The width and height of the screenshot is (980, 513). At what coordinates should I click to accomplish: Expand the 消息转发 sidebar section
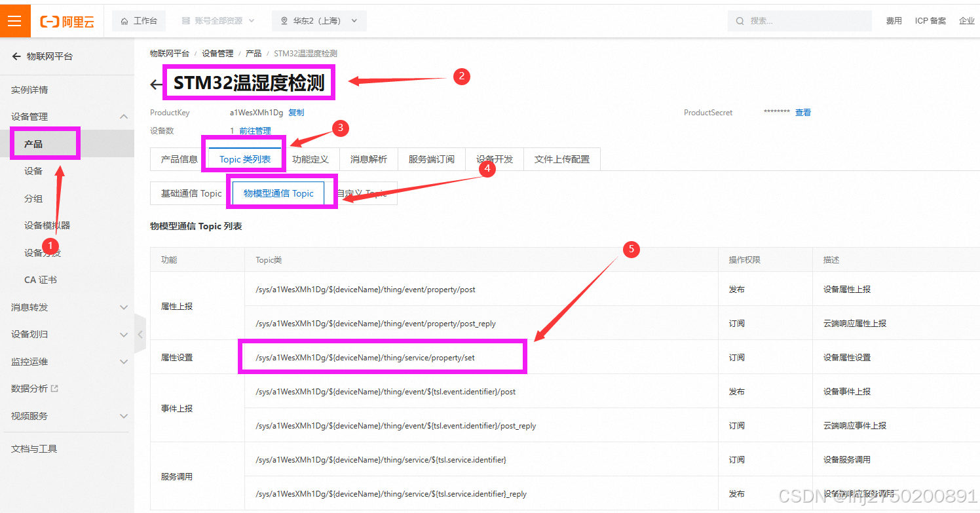(x=124, y=307)
